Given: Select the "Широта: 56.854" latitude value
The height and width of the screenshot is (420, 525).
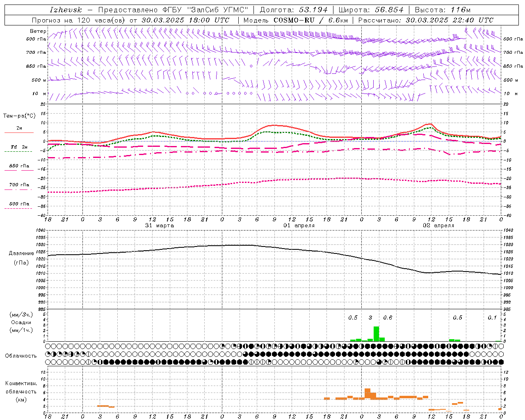Looking at the screenshot, I should click(x=371, y=10).
